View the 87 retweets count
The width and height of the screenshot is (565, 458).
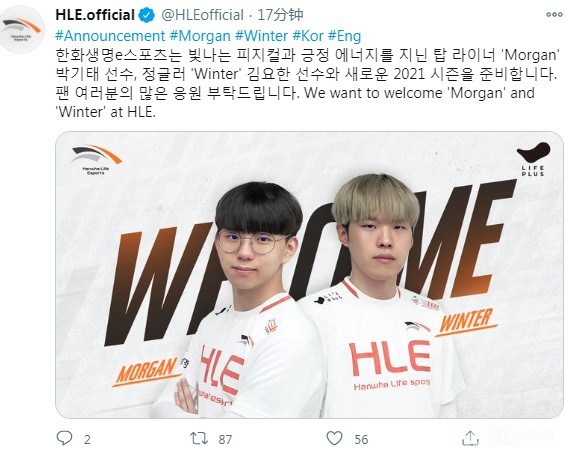225,440
